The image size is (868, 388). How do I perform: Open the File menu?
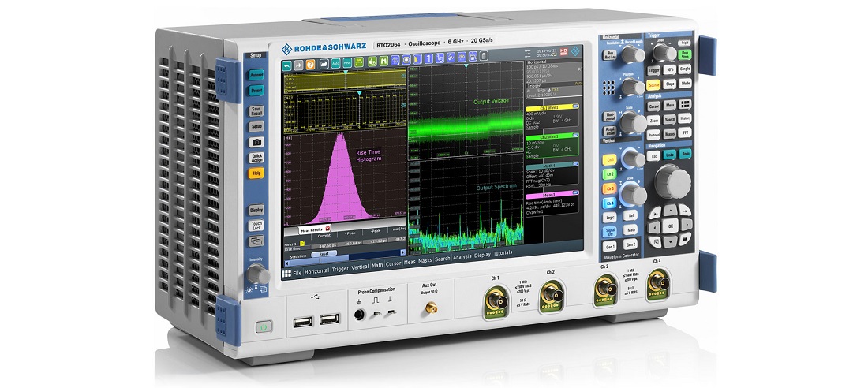click(297, 273)
